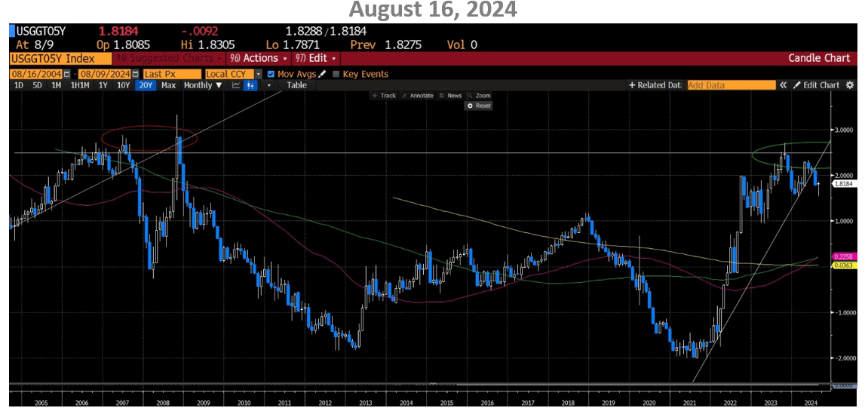Click the 2013 year axis label
Image resolution: width=868 pixels, height=411 pixels.
click(365, 402)
